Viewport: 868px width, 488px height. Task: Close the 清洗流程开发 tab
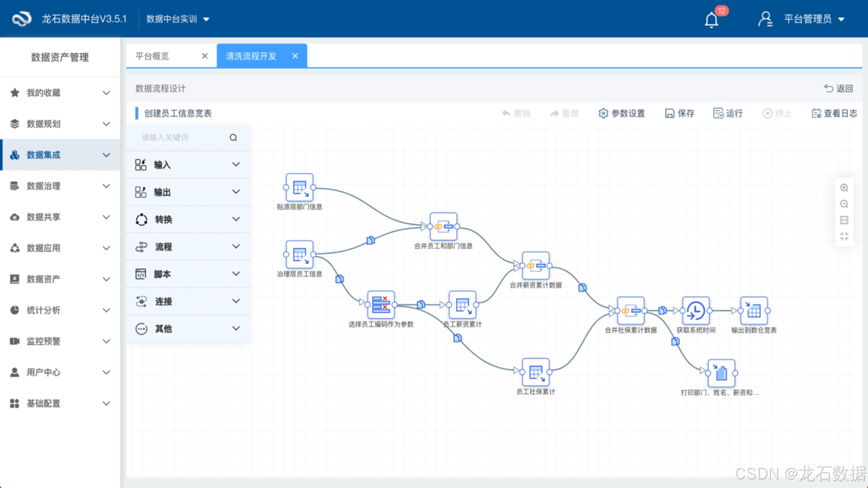click(x=295, y=56)
